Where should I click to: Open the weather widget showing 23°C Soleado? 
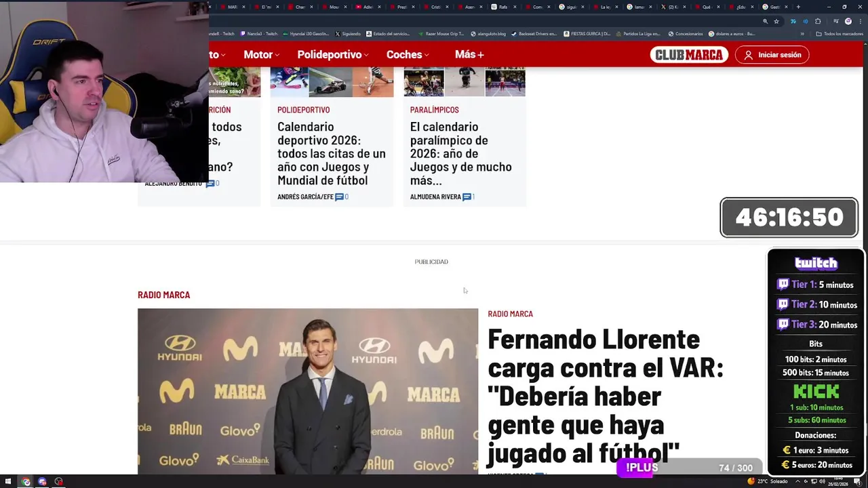(x=768, y=482)
